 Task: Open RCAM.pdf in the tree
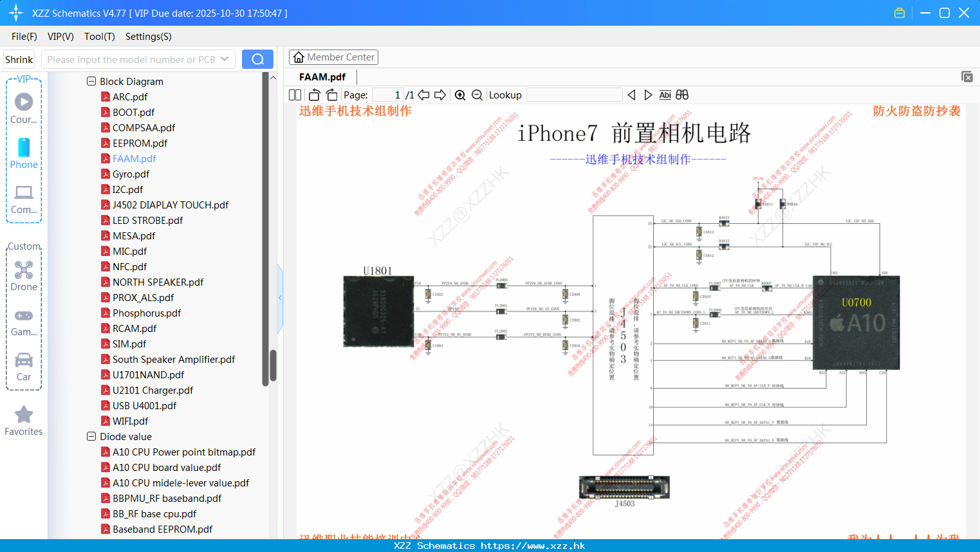pyautogui.click(x=134, y=328)
